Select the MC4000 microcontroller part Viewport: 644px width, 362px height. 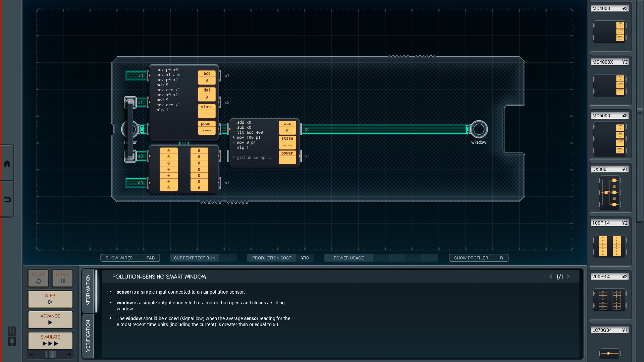(609, 32)
